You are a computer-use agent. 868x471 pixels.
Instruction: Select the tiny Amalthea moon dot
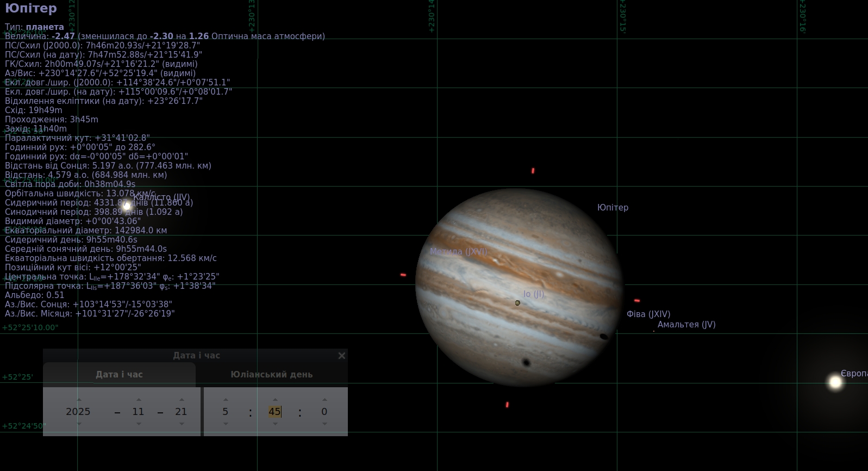tap(654, 331)
